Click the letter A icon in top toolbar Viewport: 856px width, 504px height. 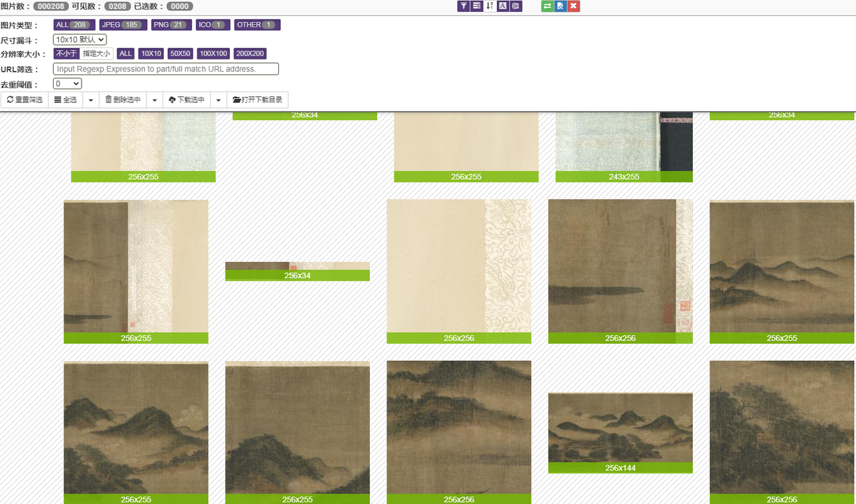[x=503, y=6]
